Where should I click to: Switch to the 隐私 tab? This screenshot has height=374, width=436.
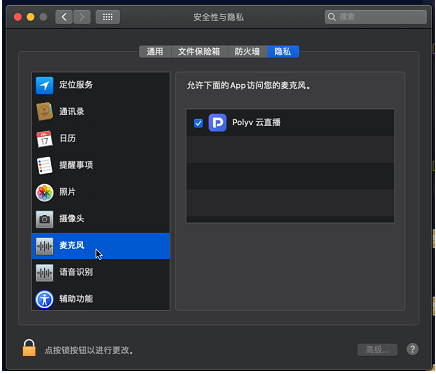tap(283, 52)
